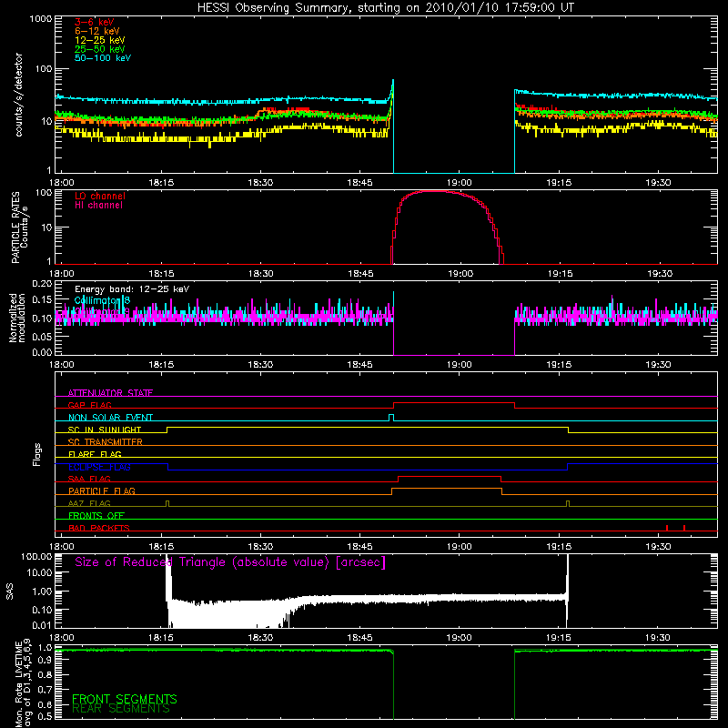Click the 'Size of Reduced Triangle' caption
Screen dimensions: 728x728
[230, 562]
